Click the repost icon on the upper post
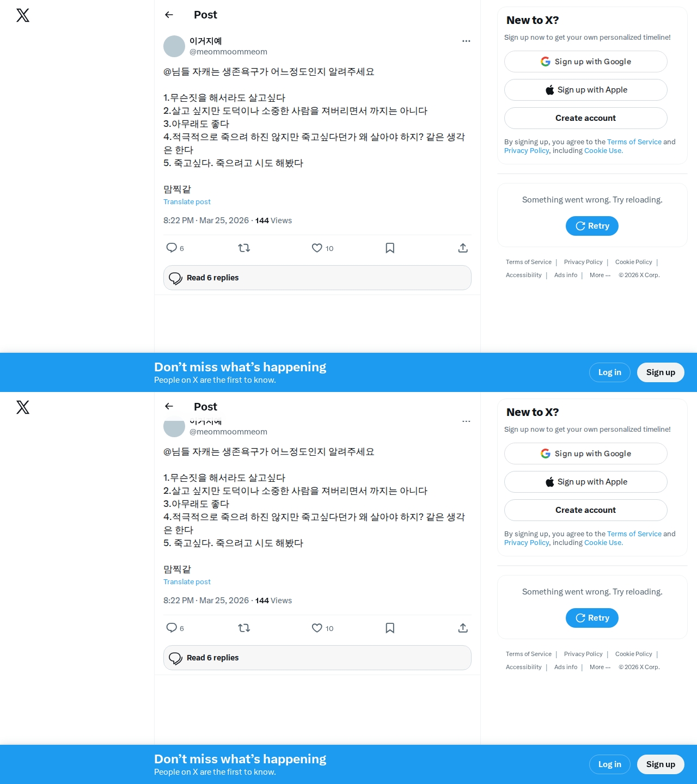 click(244, 248)
